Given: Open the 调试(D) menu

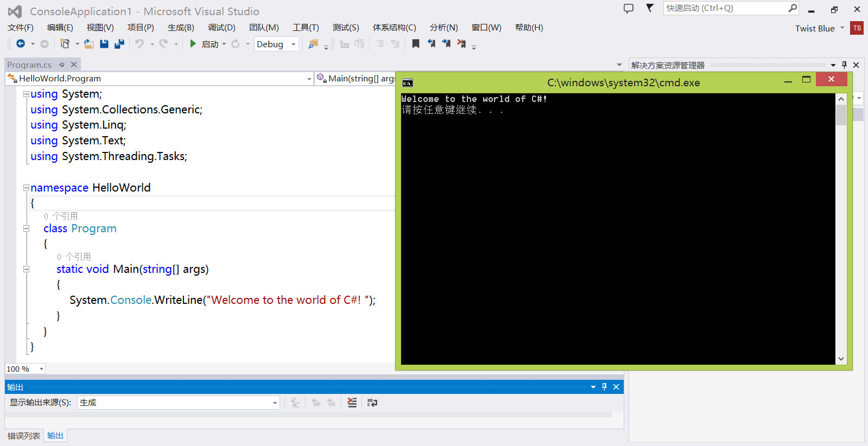Looking at the screenshot, I should (x=221, y=28).
